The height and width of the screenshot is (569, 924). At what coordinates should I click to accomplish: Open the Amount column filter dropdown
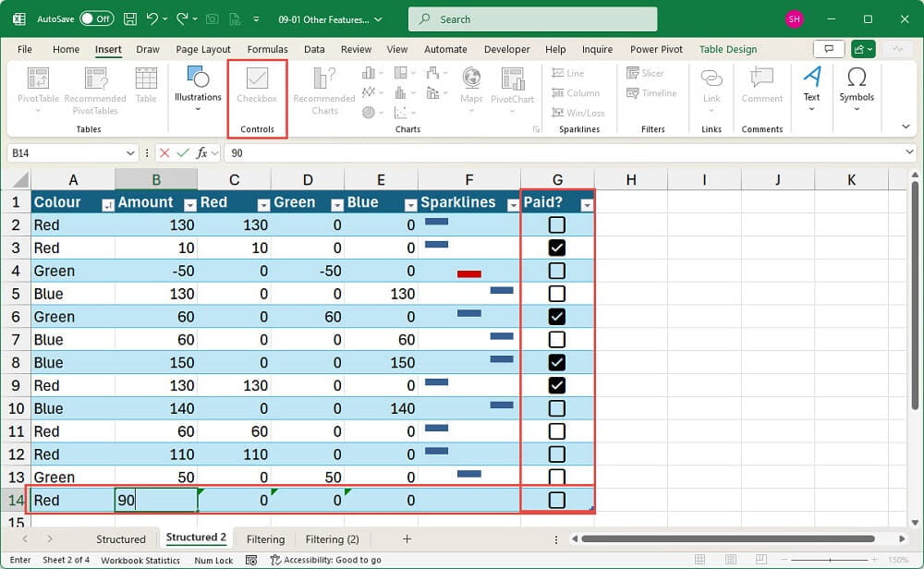click(x=190, y=205)
